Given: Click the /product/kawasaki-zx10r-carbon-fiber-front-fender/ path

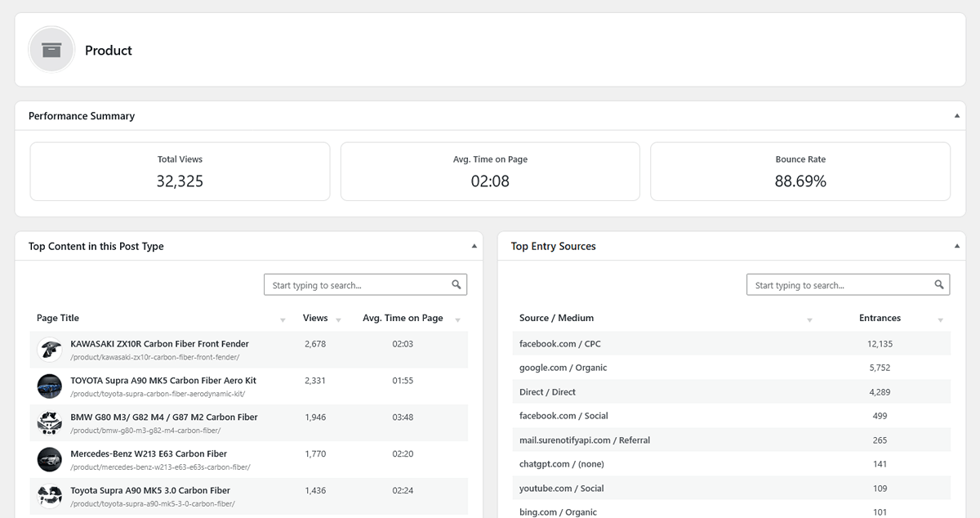Looking at the screenshot, I should tap(155, 357).
